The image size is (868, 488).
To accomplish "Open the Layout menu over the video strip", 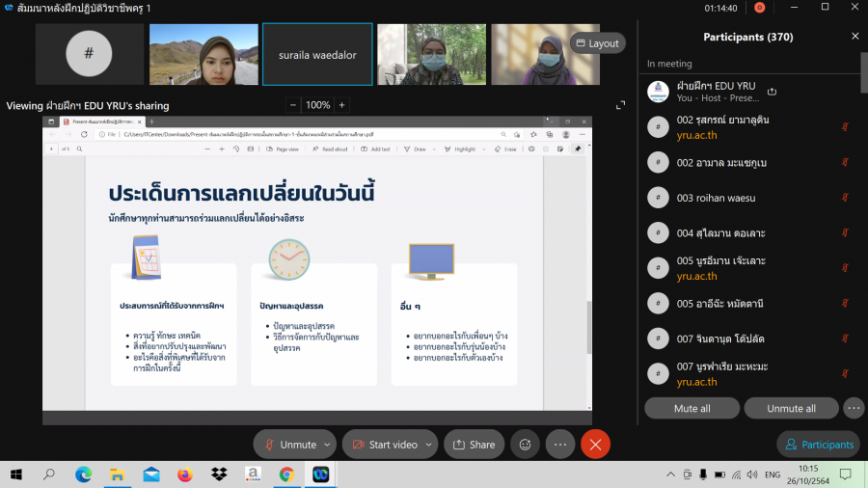I will tap(597, 43).
